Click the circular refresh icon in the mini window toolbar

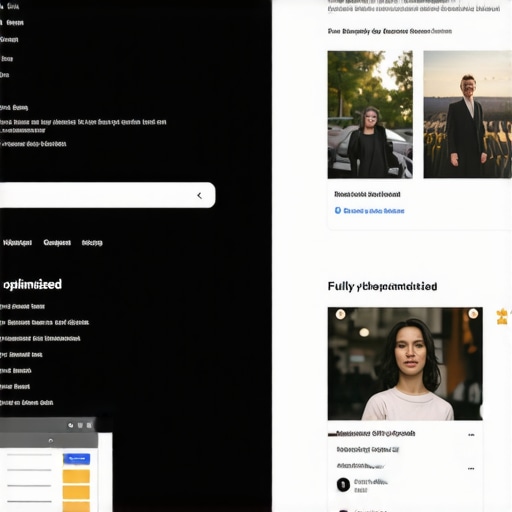point(71,425)
